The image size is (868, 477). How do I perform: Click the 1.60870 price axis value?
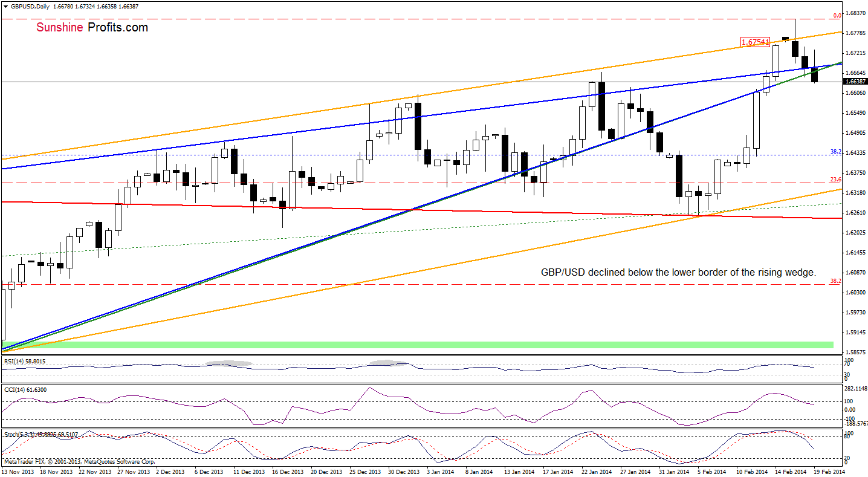[x=856, y=273]
